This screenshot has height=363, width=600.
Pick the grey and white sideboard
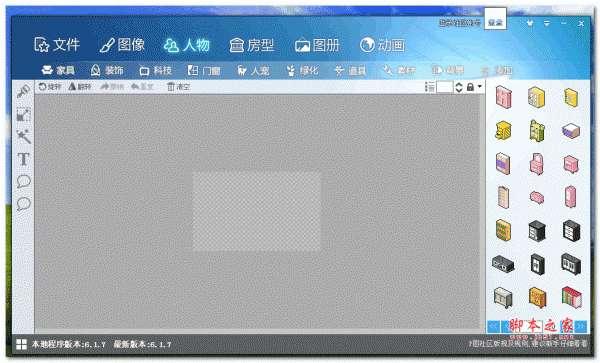point(503,297)
